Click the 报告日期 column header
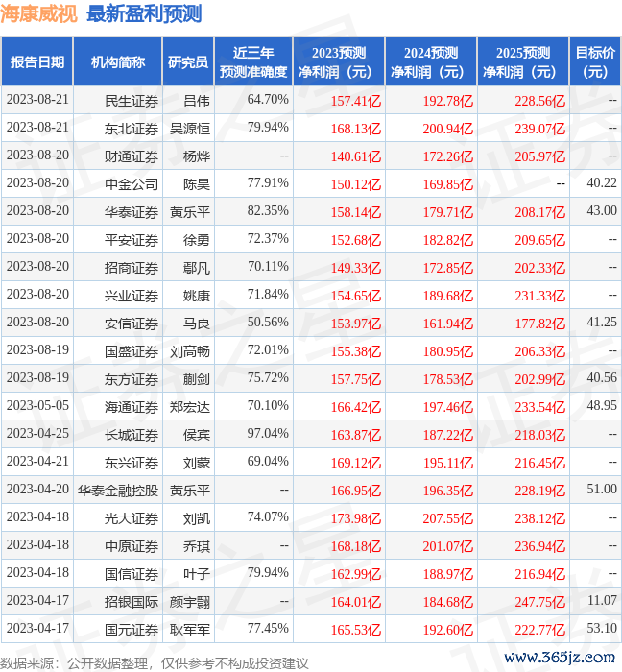 pyautogui.click(x=37, y=62)
